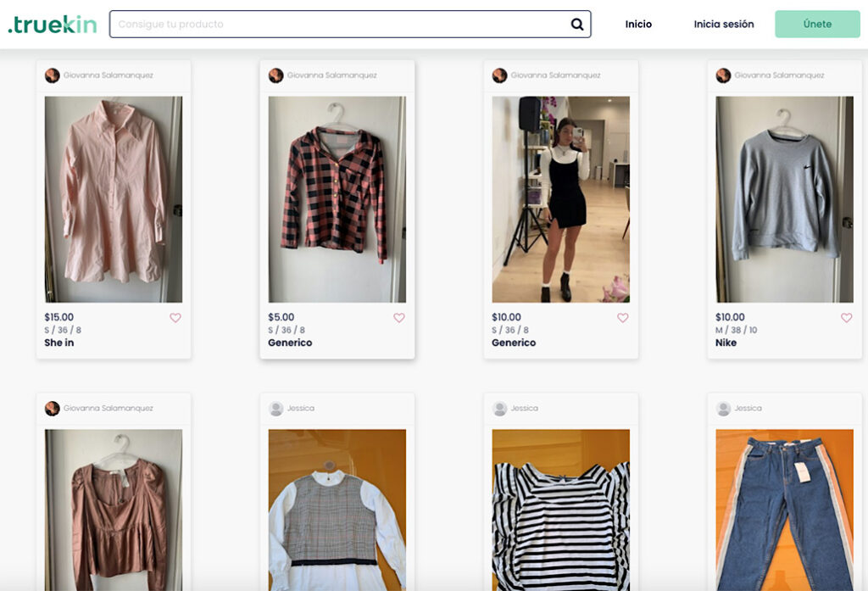
Task: Click the avatar above the Nike sweatshirt
Action: 723,75
